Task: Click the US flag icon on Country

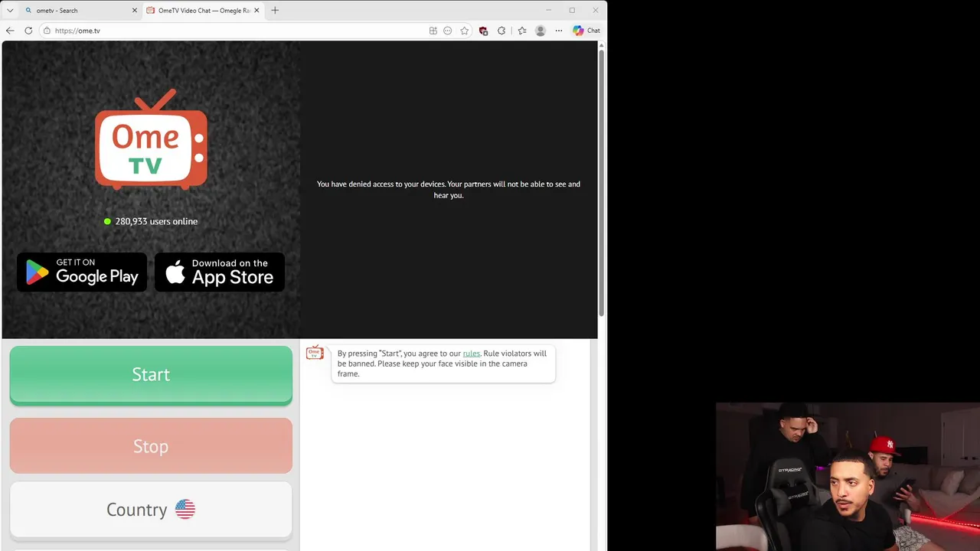Action: (185, 510)
